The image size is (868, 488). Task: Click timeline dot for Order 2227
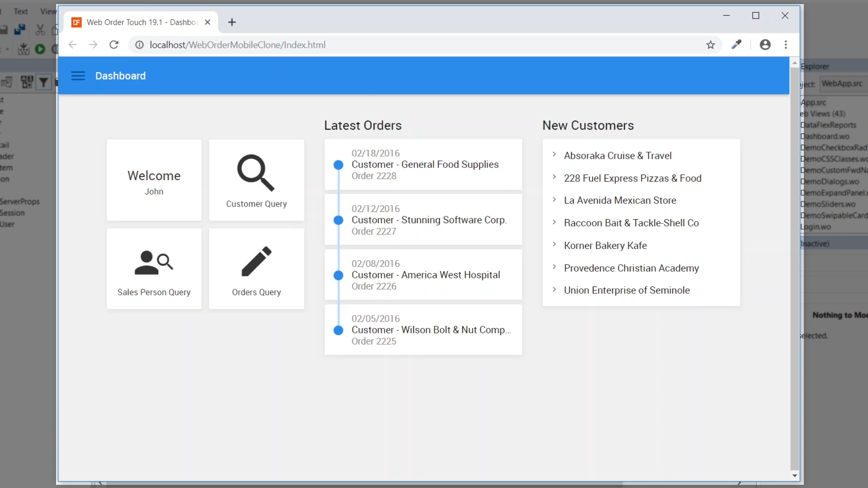(x=338, y=220)
